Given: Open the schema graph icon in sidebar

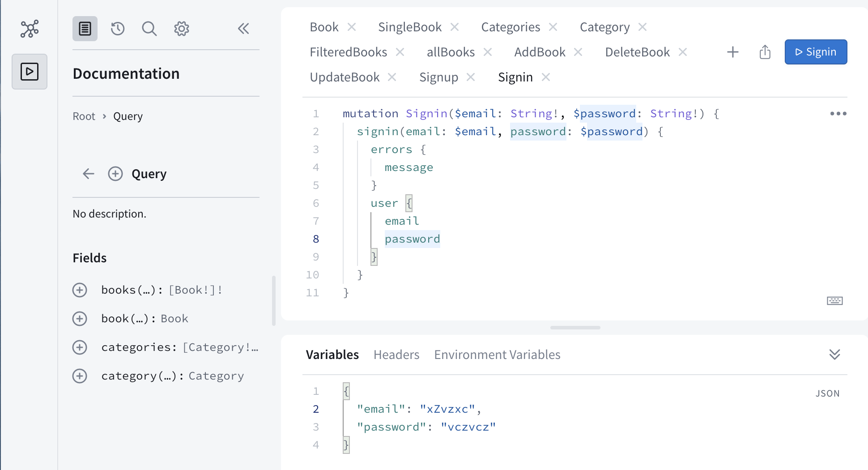Looking at the screenshot, I should (x=30, y=29).
